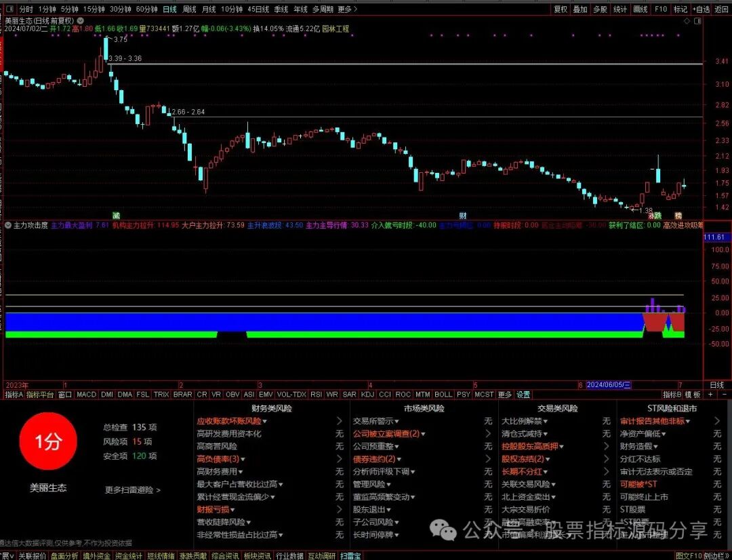Click 更多扫雷避险 link

[133, 490]
